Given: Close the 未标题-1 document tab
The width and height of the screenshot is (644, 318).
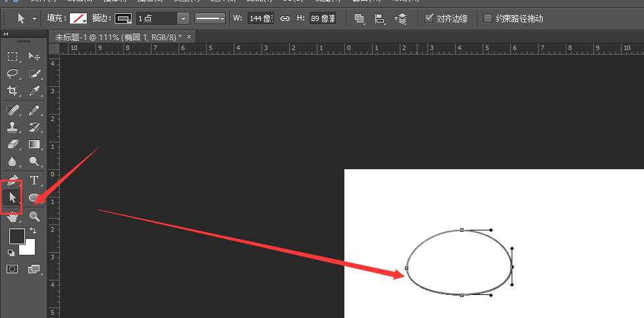Looking at the screenshot, I should click(188, 37).
